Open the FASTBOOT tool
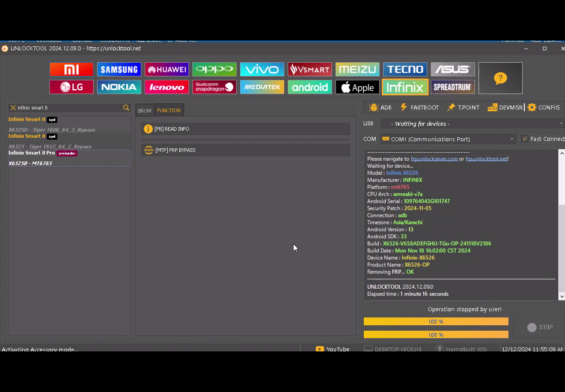 pyautogui.click(x=419, y=107)
